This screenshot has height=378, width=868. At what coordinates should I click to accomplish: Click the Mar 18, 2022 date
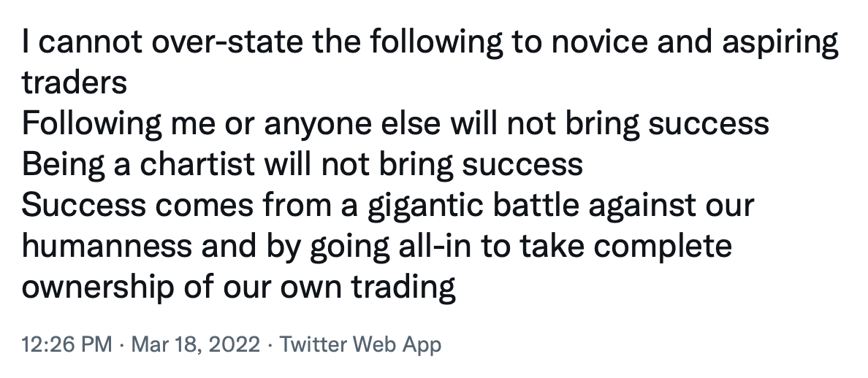pos(195,344)
